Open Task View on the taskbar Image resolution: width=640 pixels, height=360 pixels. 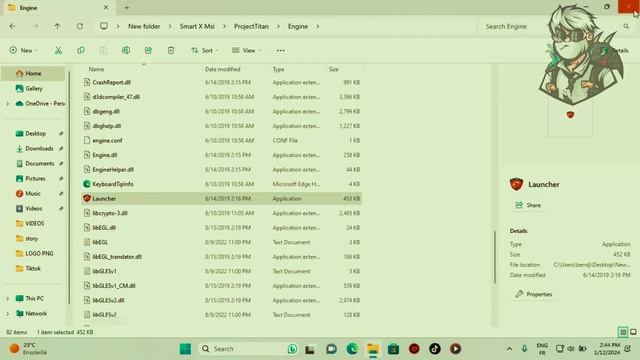tap(310, 349)
